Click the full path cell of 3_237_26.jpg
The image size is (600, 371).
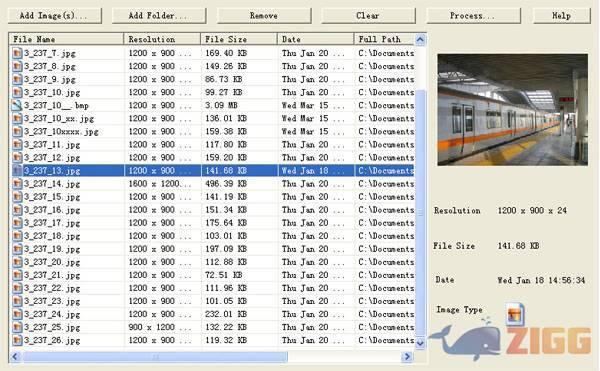pos(386,340)
